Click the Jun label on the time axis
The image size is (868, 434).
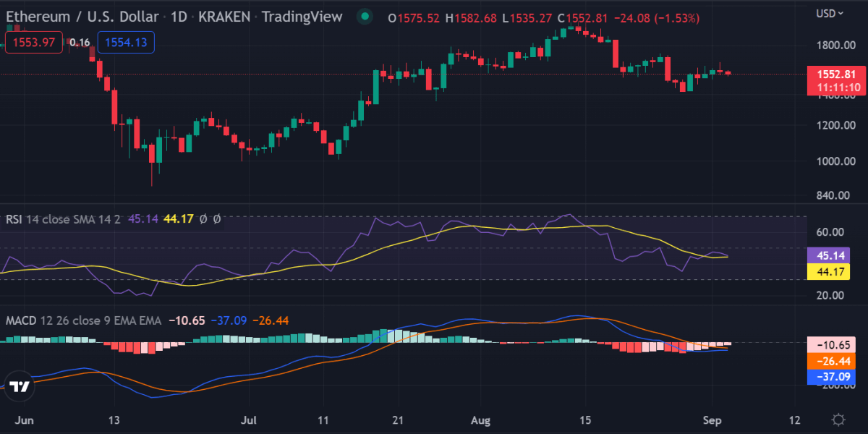24,420
